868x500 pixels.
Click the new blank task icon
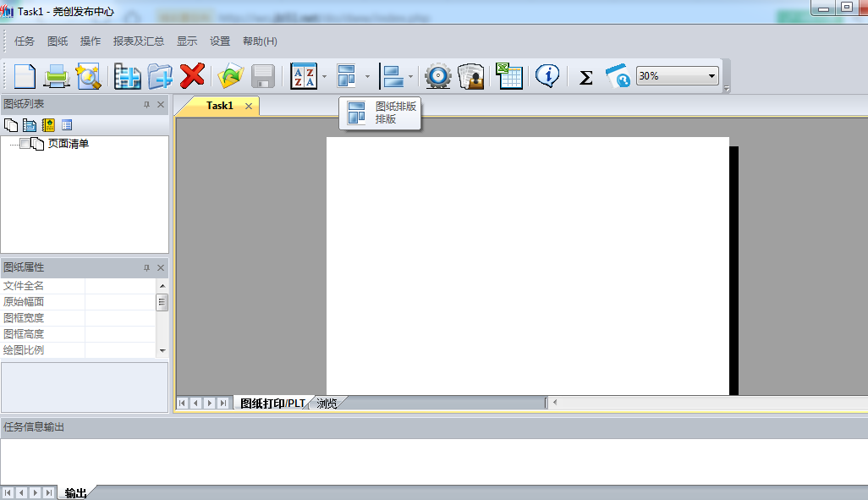click(x=25, y=76)
